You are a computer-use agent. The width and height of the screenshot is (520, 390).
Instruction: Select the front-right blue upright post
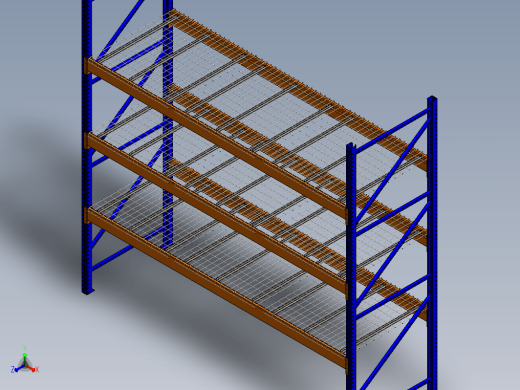coord(351,267)
